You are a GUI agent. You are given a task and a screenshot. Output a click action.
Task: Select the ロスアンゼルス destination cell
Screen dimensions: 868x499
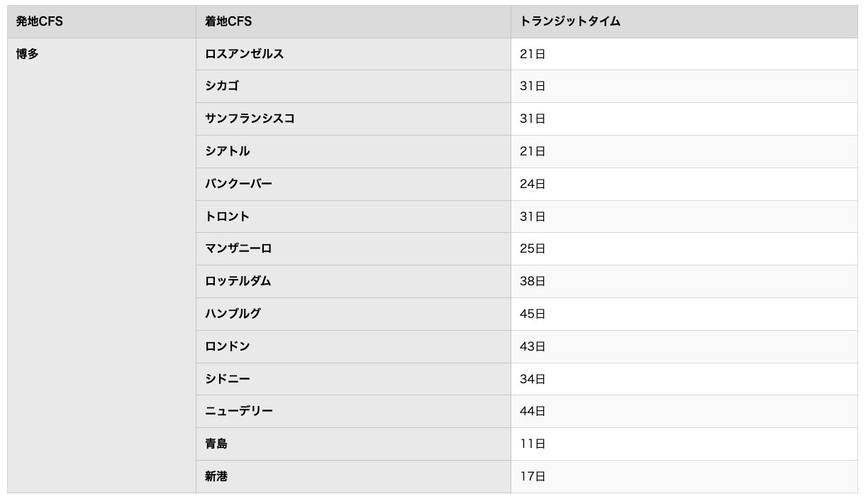353,54
